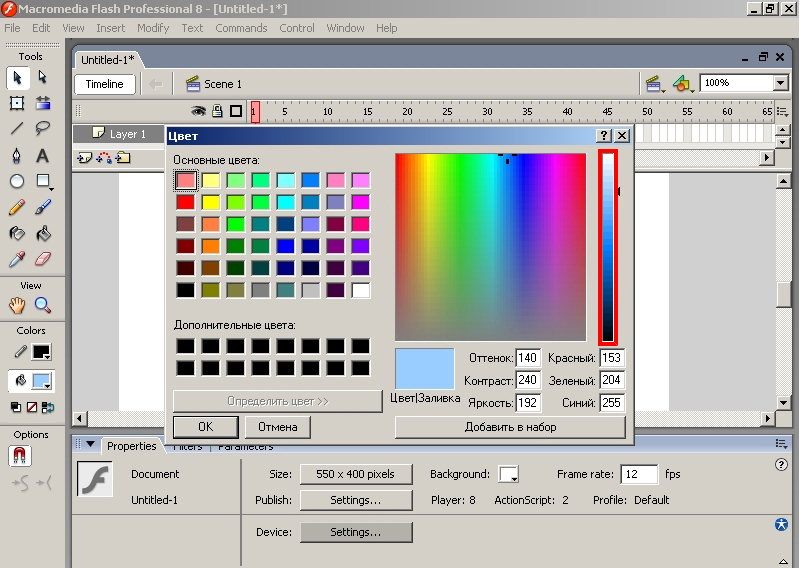Click the No Color icon
Screen dimensions: 800x568
pos(32,407)
